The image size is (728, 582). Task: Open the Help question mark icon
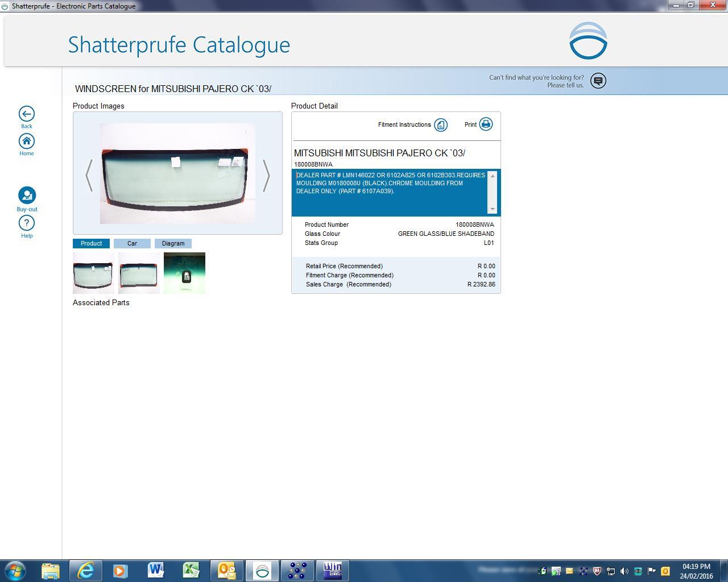(27, 223)
